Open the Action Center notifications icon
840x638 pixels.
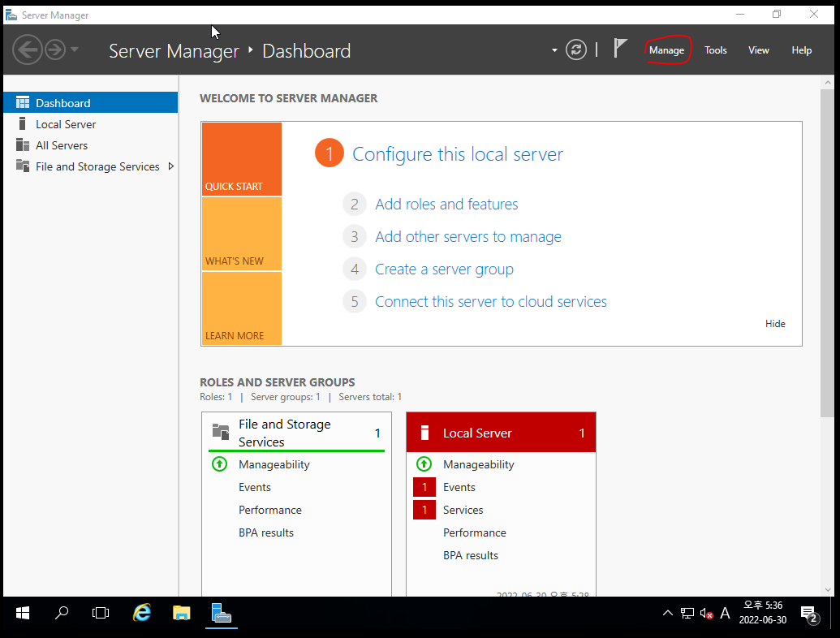point(808,614)
